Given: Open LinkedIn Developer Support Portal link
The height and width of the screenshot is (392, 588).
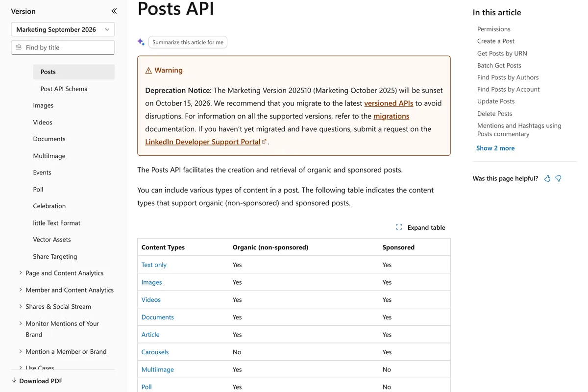Looking at the screenshot, I should click(203, 142).
